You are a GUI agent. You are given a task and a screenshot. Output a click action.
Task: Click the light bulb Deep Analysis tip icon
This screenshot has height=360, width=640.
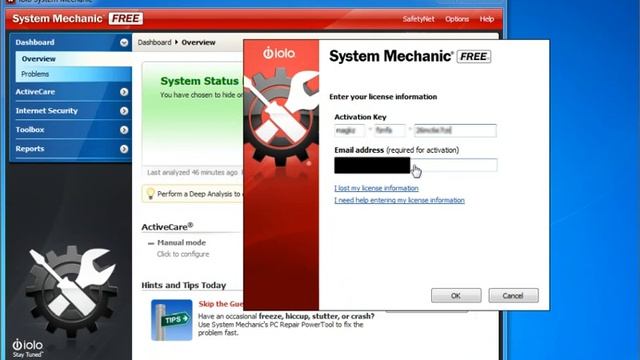pyautogui.click(x=150, y=193)
